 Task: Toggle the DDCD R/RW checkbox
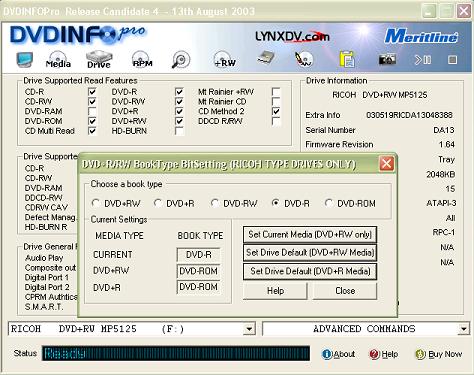coord(276,121)
